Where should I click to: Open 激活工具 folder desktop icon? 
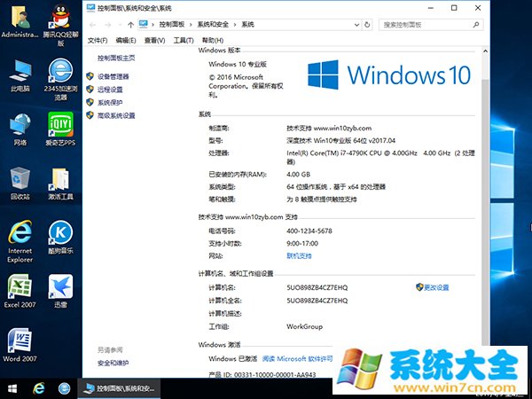pyautogui.click(x=60, y=184)
